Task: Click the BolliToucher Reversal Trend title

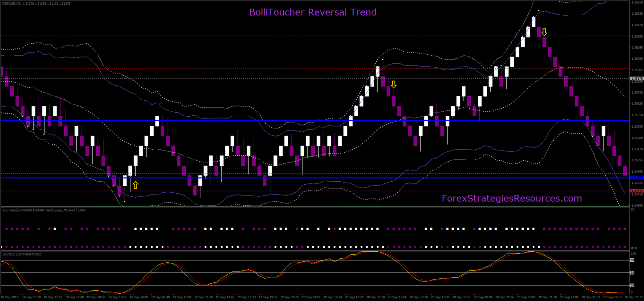Action: 313,12
